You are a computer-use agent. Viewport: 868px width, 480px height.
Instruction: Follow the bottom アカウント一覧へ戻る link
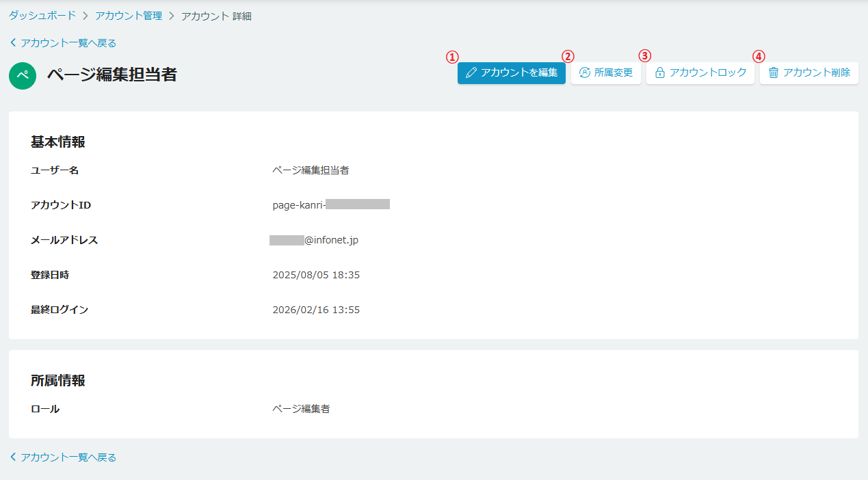68,457
